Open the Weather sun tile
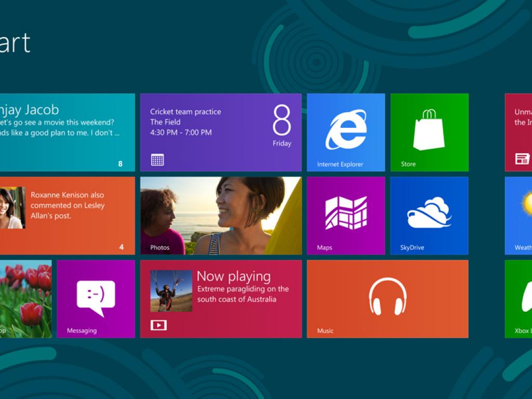532x399 pixels. 518,216
